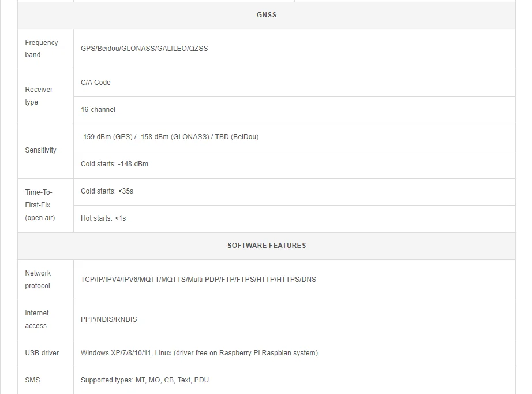Click the Windows XP/7/8/10/11, Linux driver text
Screen dimensions: 532x394
(x=199, y=353)
